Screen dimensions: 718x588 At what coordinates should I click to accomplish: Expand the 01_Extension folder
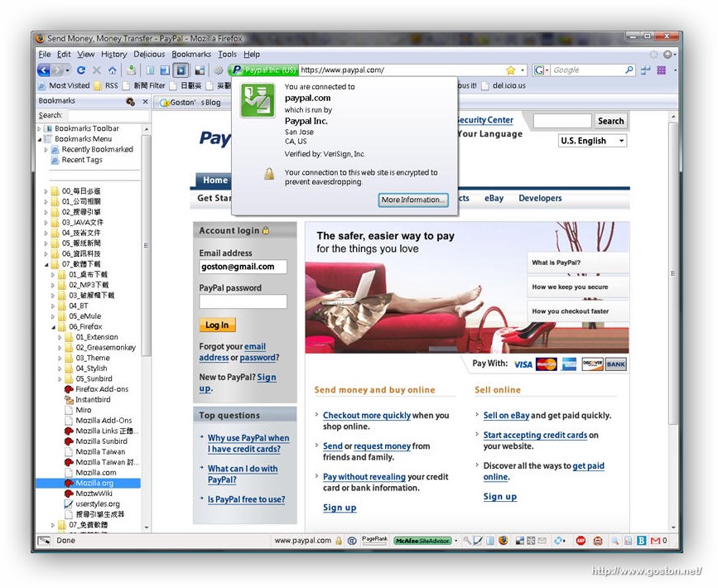(x=60, y=338)
